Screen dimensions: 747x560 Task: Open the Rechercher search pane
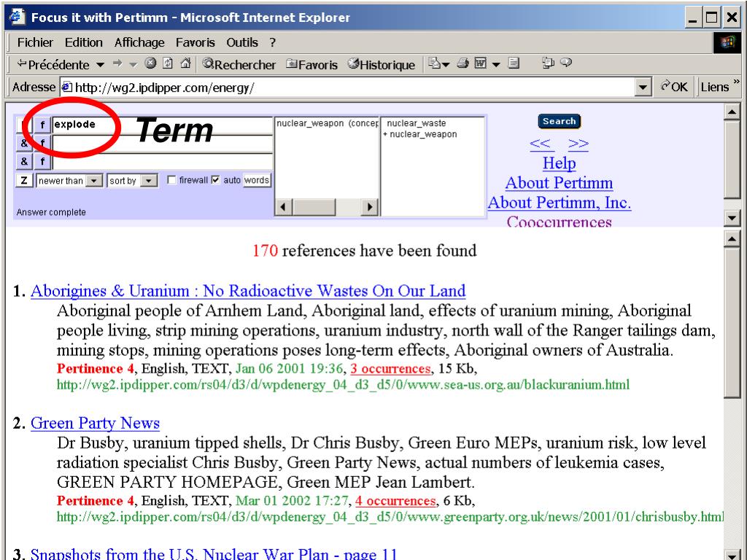[239, 64]
